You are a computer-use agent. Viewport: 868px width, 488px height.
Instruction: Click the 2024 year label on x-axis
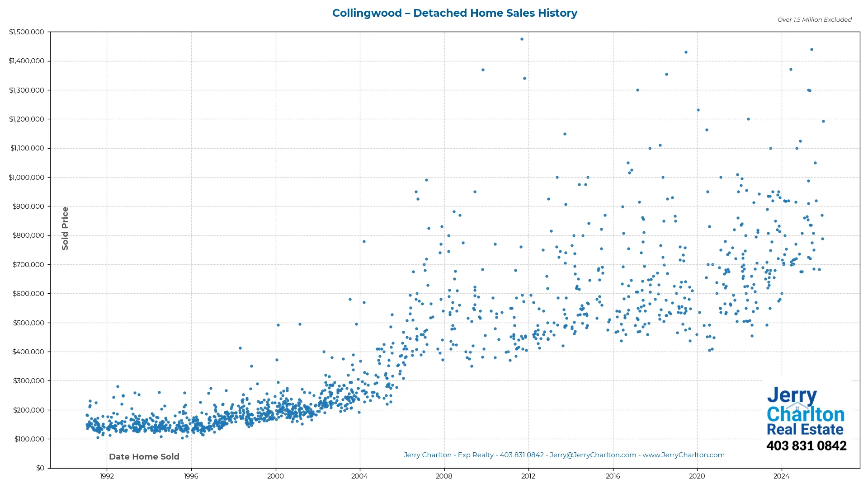click(782, 476)
